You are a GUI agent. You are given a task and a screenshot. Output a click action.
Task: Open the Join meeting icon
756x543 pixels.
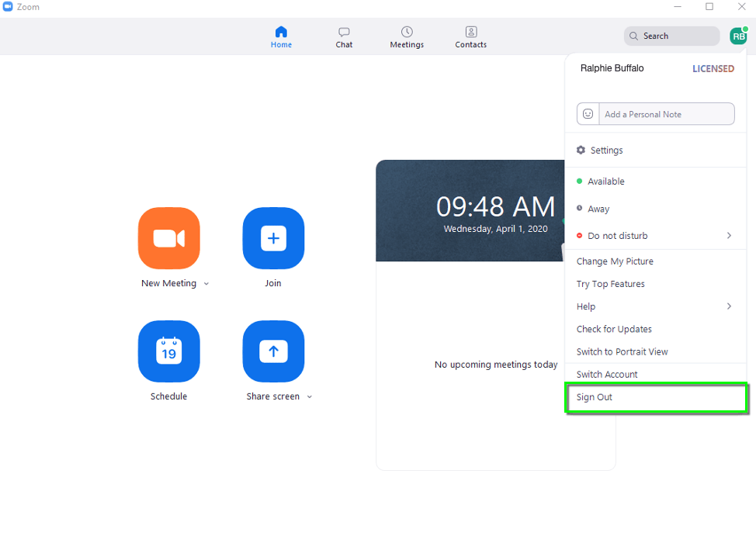(x=273, y=238)
